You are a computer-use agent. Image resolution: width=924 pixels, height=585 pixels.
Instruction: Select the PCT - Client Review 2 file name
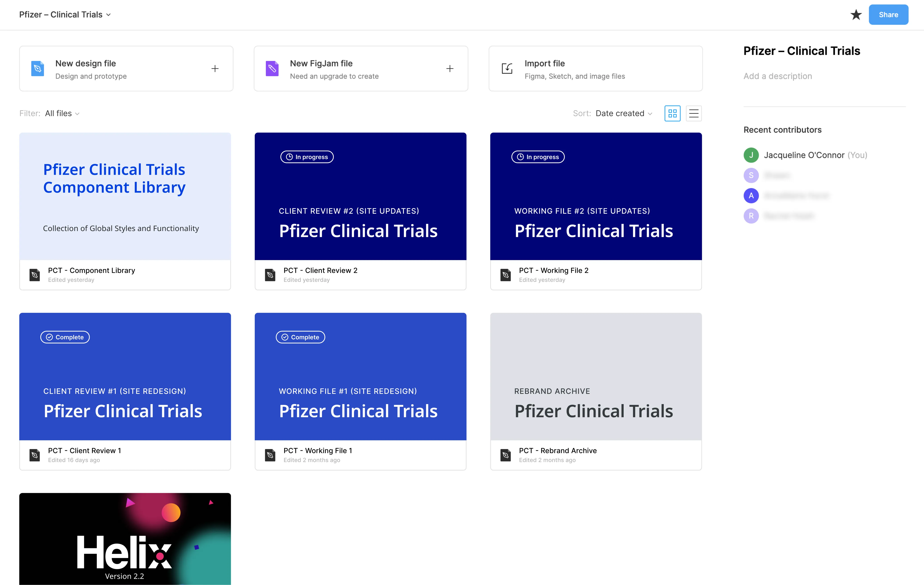coord(320,270)
